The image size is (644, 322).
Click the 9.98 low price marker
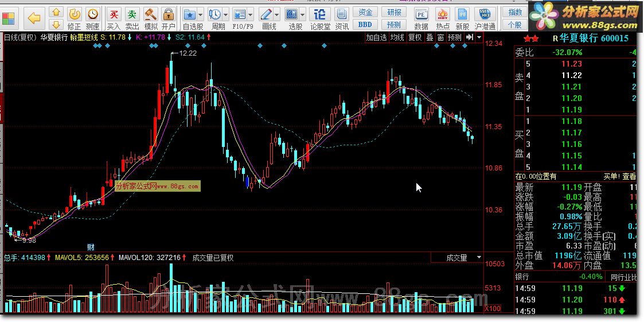[25, 240]
